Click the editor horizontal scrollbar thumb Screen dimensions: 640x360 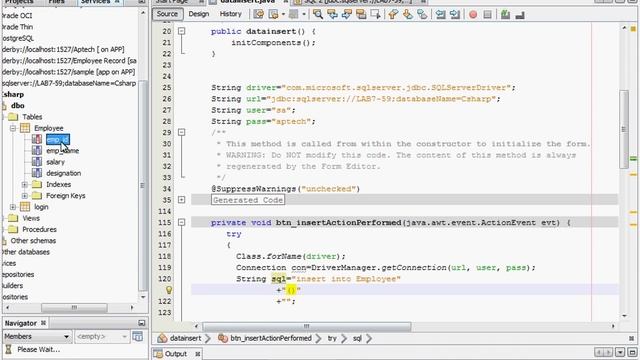click(307, 326)
